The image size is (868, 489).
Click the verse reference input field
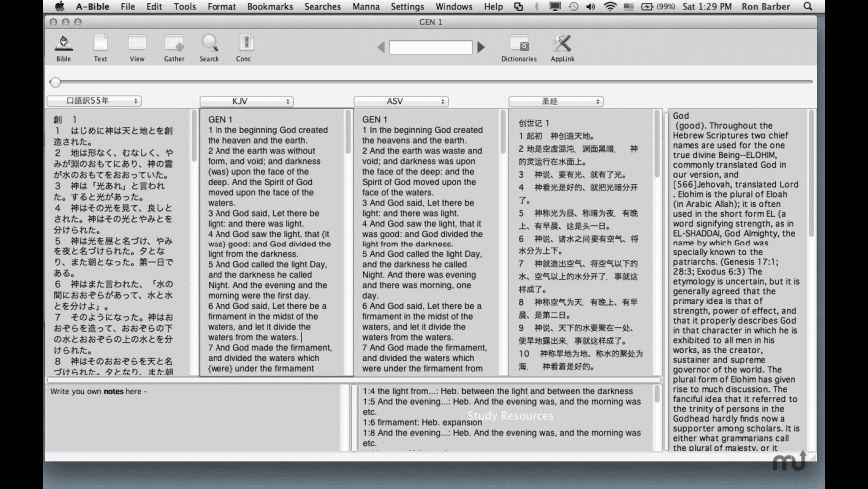(x=431, y=48)
